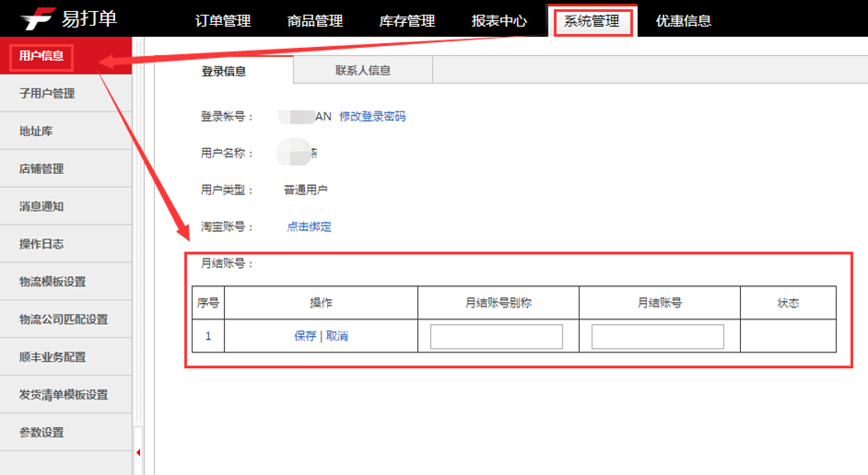Viewport: 868px width, 475px height.
Task: Focus the 月结账号别称 input field
Action: click(x=497, y=336)
